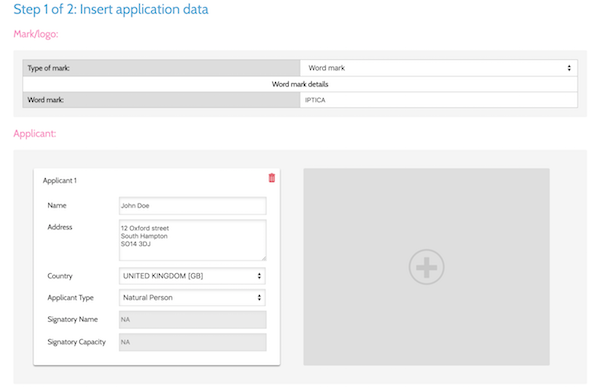
Task: Click the 'Word mark:' label
Action: (46, 100)
